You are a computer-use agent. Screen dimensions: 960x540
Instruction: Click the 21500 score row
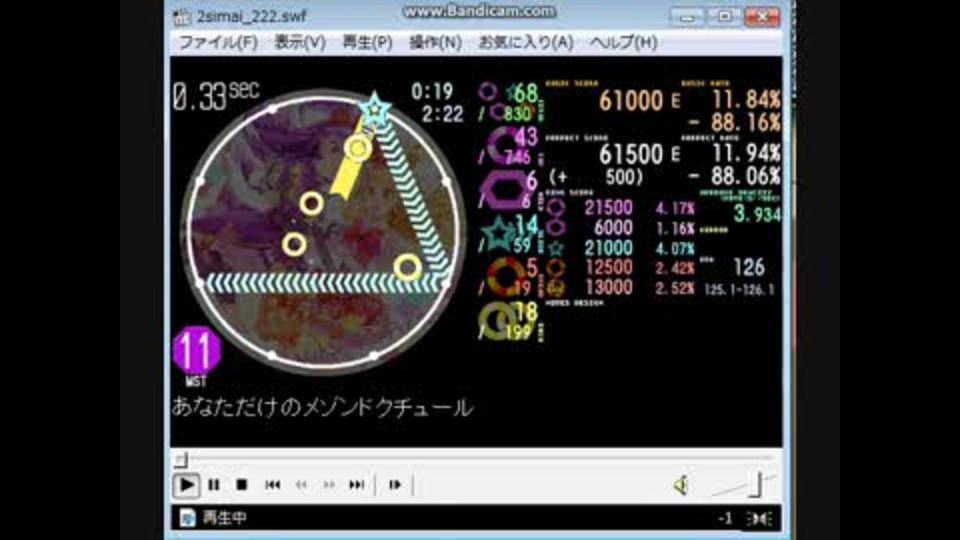click(x=620, y=208)
